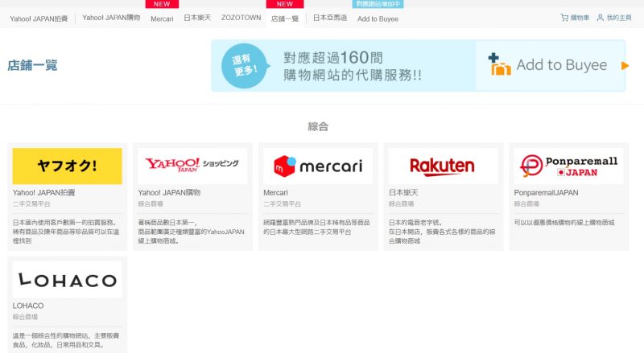
Task: Click the Add to Buyee bag icon
Action: (x=499, y=65)
